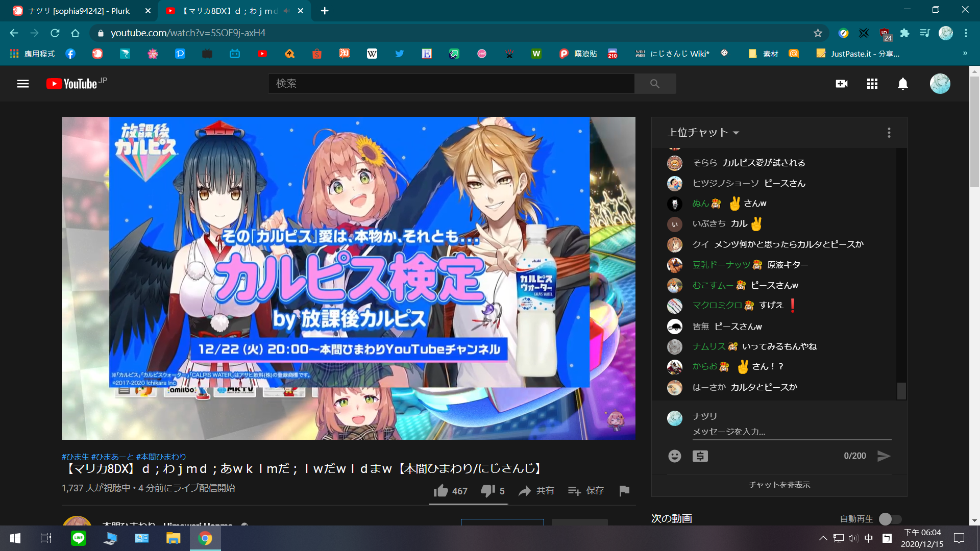Expand the 上位チャット dropdown
The image size is (980, 551).
pyautogui.click(x=703, y=133)
